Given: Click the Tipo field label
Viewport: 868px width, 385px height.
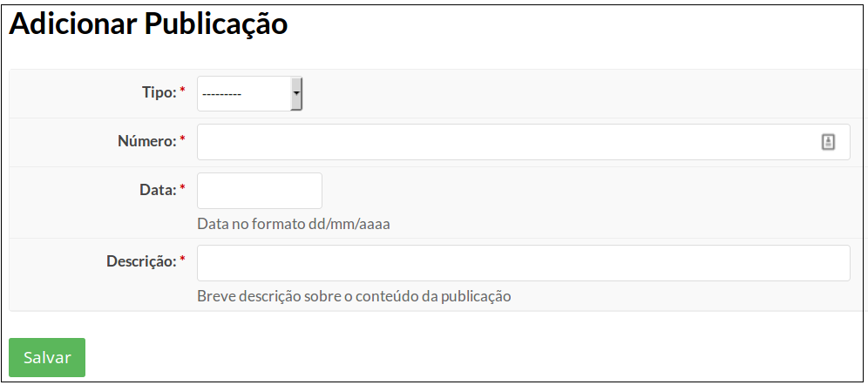Looking at the screenshot, I should tap(159, 93).
